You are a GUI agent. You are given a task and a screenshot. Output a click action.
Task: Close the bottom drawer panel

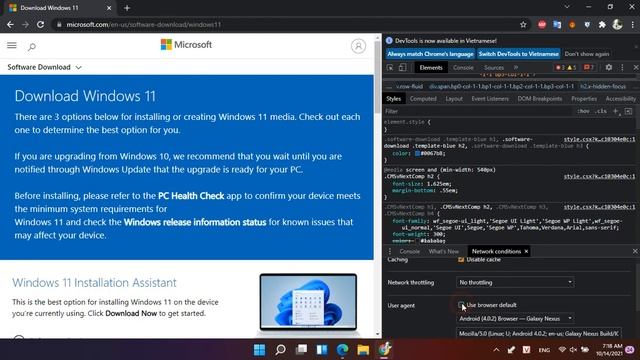[635, 251]
